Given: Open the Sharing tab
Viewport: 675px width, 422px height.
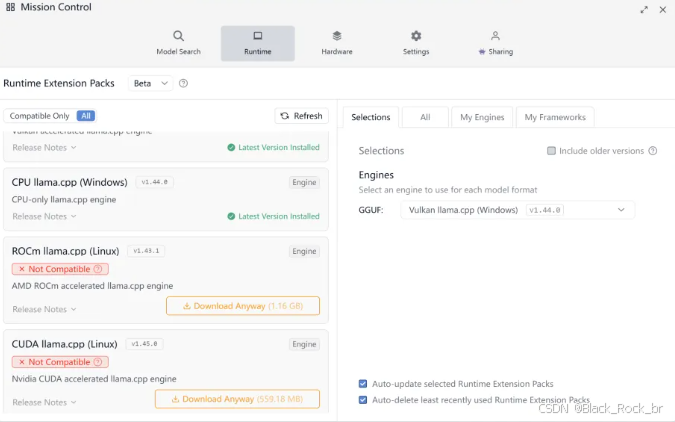Looking at the screenshot, I should [x=495, y=43].
